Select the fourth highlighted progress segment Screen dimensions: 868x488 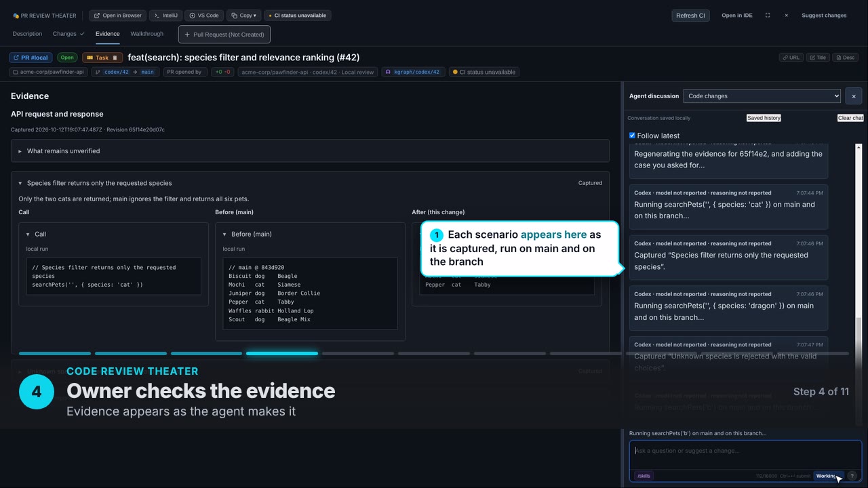[282, 353]
